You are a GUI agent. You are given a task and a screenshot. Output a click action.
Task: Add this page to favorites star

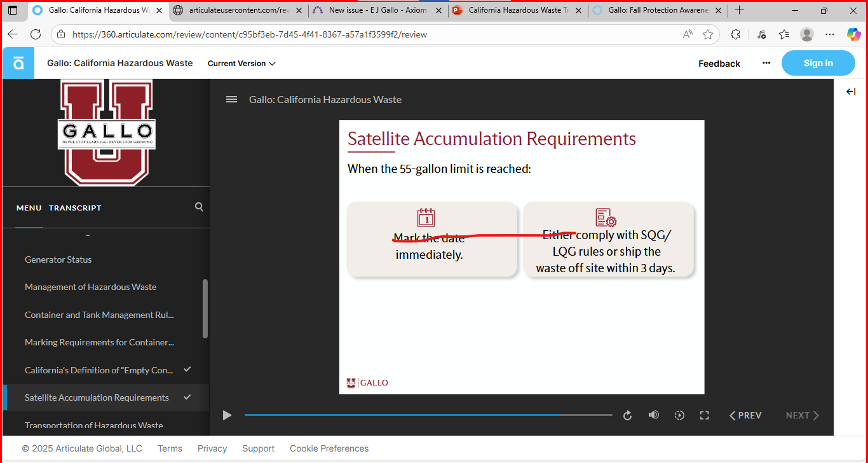(708, 34)
